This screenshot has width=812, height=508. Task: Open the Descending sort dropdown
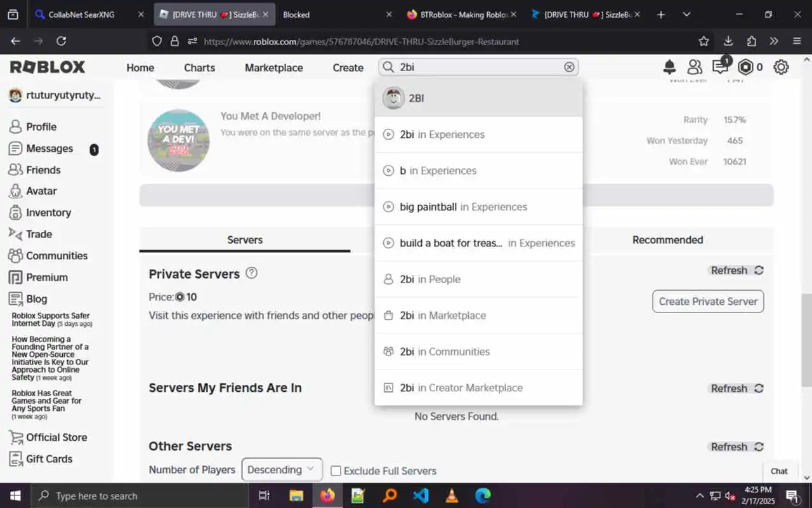coord(282,470)
